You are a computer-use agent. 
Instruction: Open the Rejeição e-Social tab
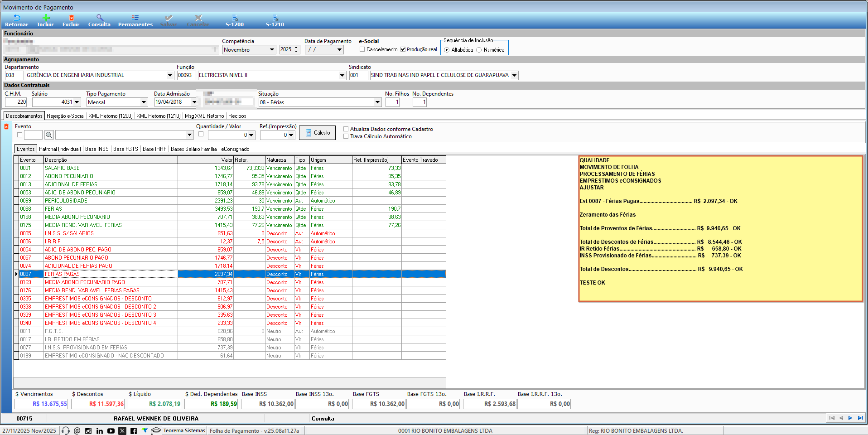coord(66,116)
